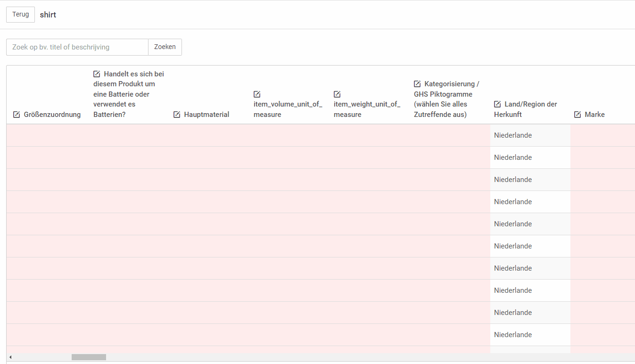Focus the 'Zoek op bv. titel' search field
This screenshot has height=364, width=635.
[77, 47]
